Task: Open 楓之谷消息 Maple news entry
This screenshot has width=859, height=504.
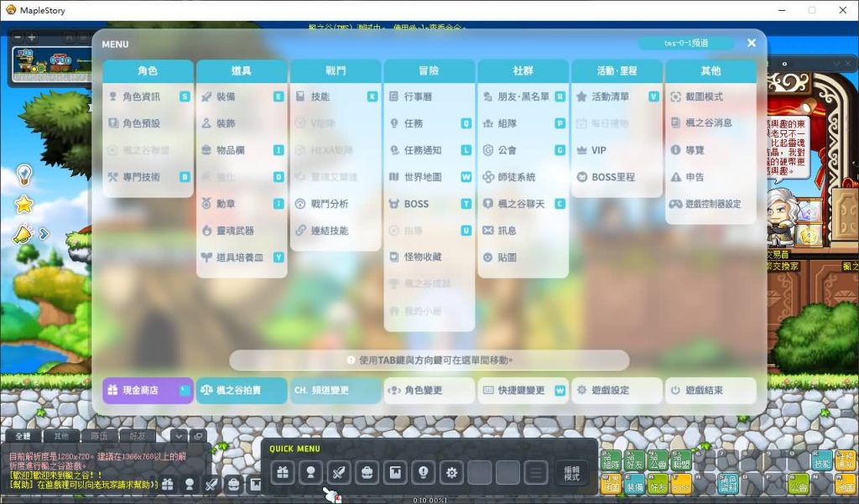Action: click(711, 123)
